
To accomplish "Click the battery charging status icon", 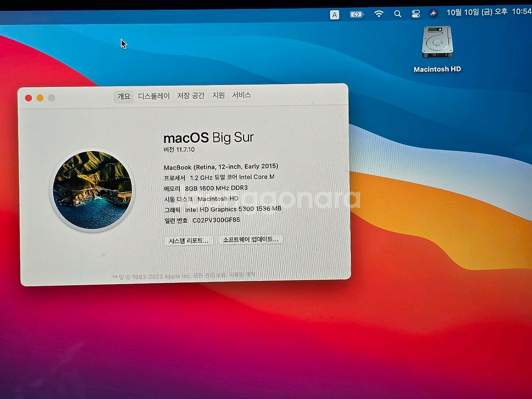I will [x=356, y=14].
